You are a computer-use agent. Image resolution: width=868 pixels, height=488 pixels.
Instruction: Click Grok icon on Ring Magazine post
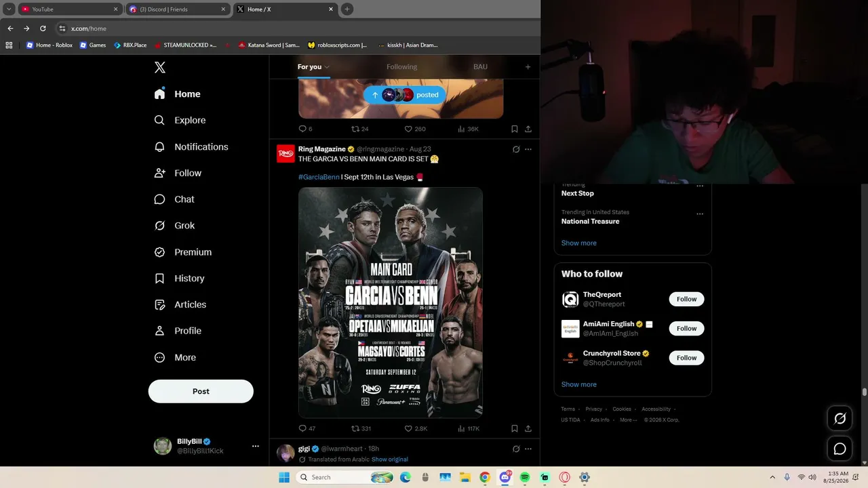(516, 149)
